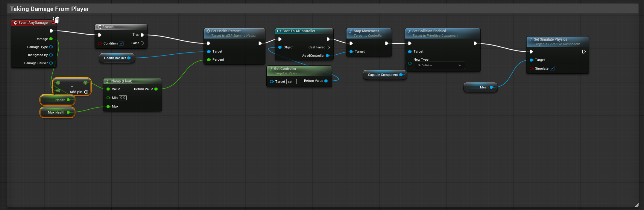Click the Branch input execution pin
This screenshot has width=644, height=210.
click(x=100, y=35)
